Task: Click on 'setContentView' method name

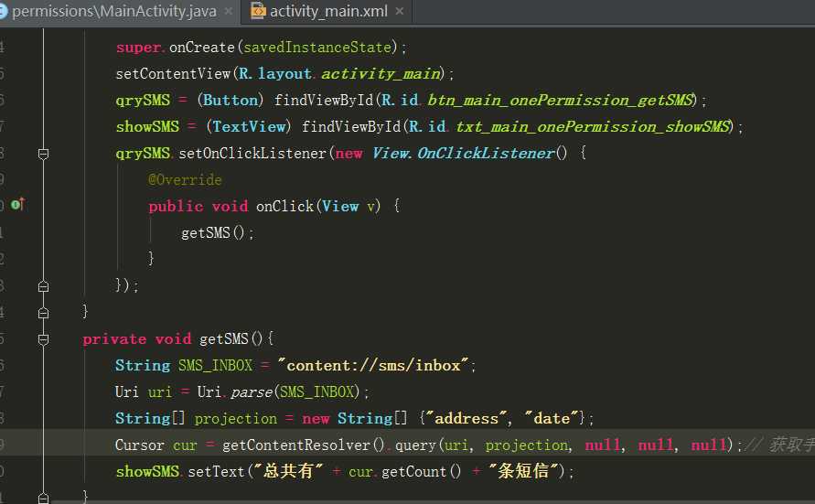Action: [173, 74]
